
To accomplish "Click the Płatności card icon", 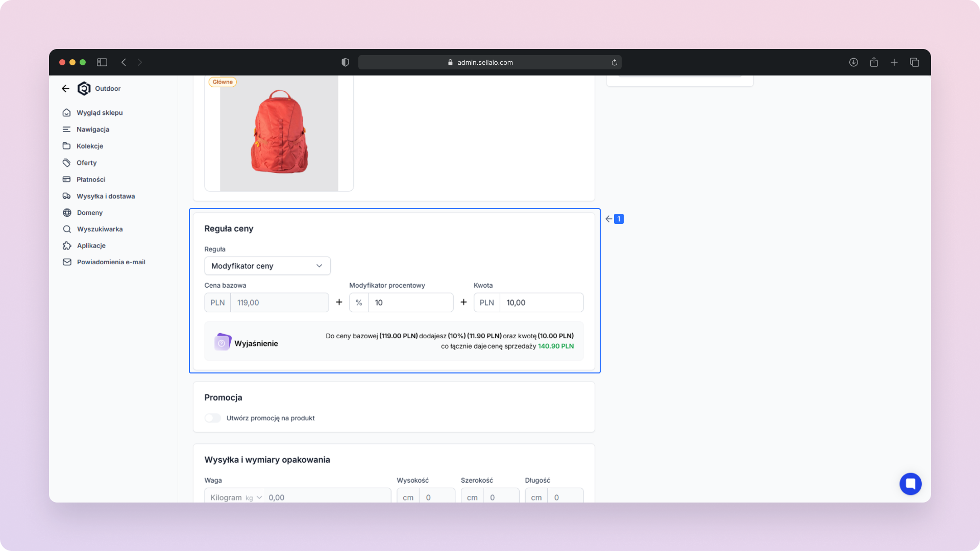I will 66,180.
